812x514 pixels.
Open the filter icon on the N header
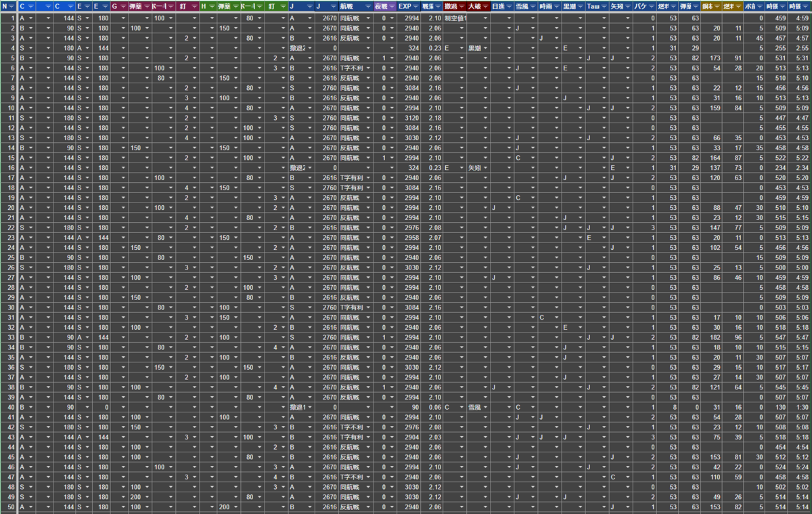(x=13, y=6)
